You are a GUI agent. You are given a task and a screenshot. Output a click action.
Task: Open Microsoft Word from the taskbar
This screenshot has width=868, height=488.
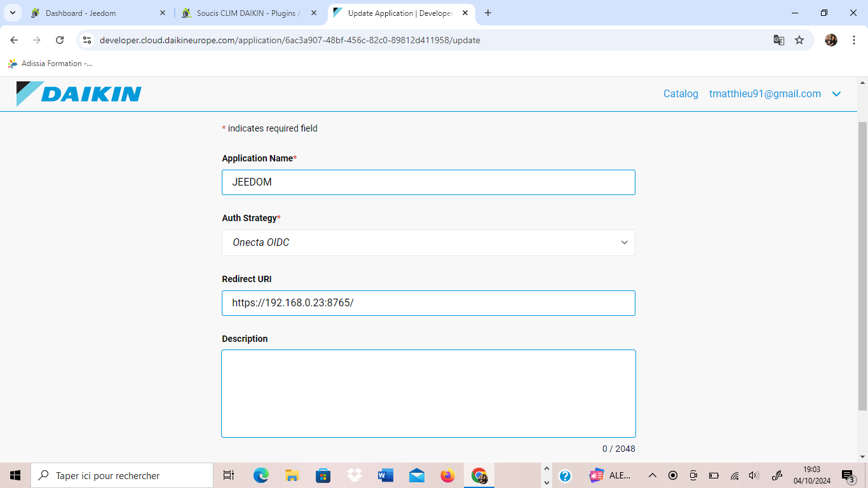coord(385,475)
